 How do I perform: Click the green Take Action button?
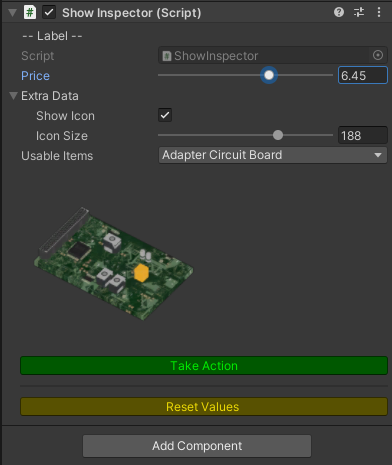click(204, 366)
